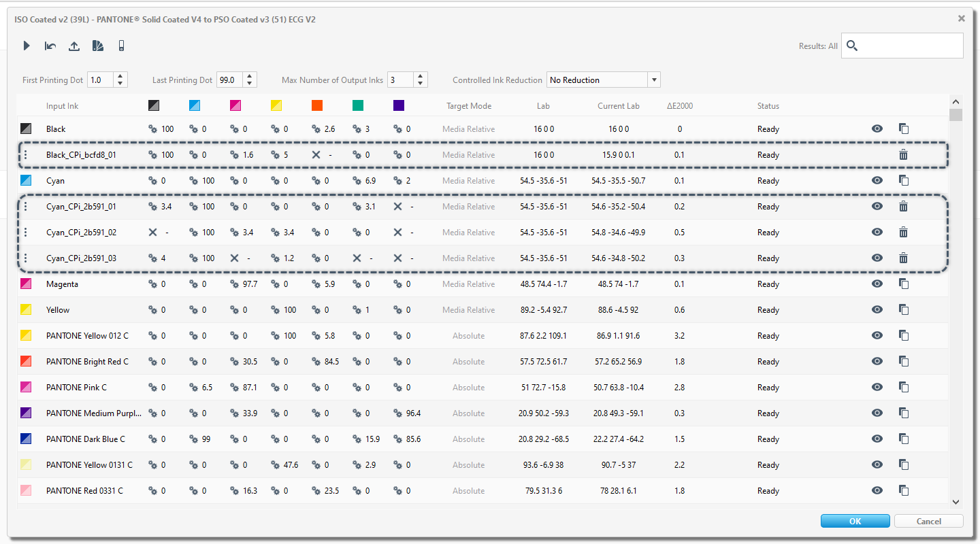Click the black channel header icon
The image size is (980, 544).
point(154,105)
